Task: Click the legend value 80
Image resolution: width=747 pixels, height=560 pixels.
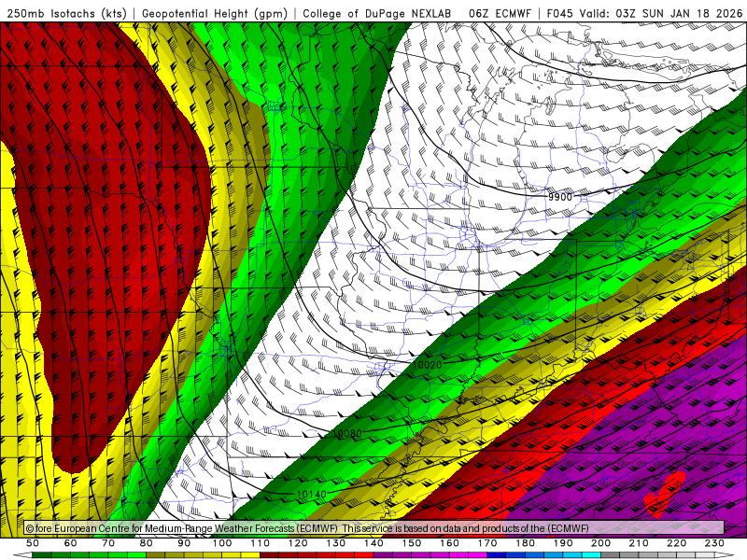Action: pyautogui.click(x=147, y=543)
